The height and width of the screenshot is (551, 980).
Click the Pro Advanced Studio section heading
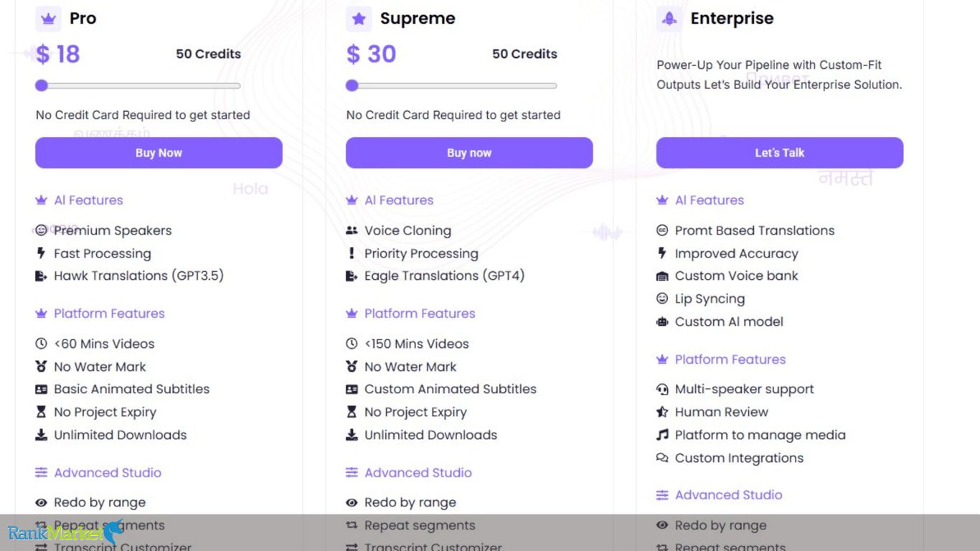(107, 473)
